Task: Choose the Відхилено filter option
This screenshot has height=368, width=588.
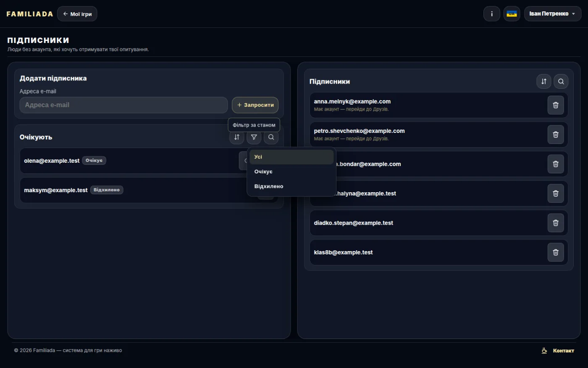Action: [291, 186]
